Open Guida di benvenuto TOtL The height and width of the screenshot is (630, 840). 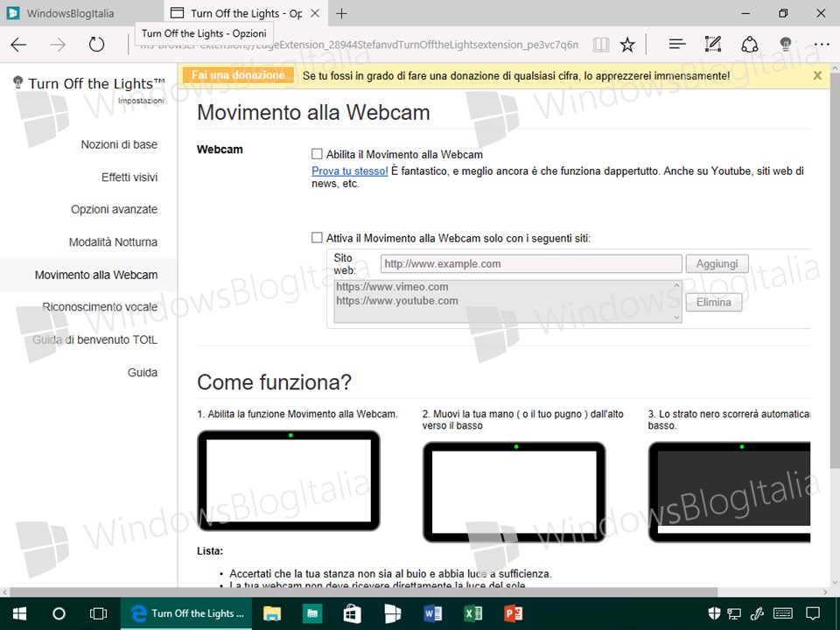click(94, 339)
